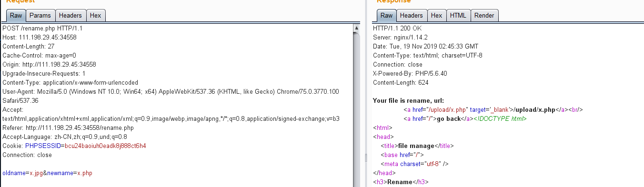
Task: Click the Cache-Control: max-age=0 header
Action: click(39, 56)
